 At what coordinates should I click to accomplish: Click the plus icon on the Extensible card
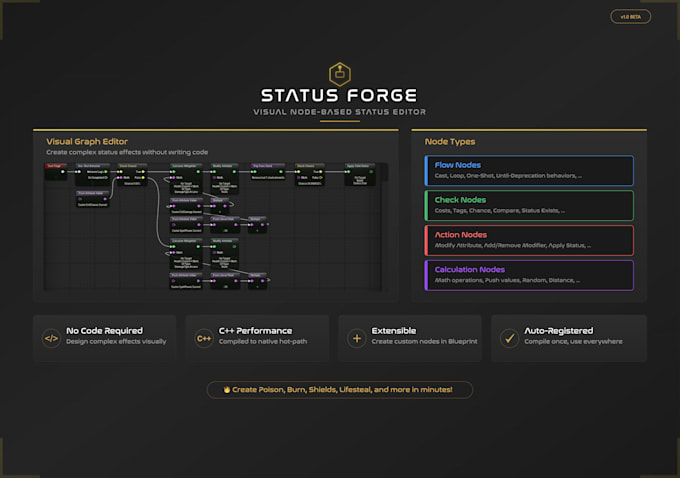pyautogui.click(x=357, y=338)
